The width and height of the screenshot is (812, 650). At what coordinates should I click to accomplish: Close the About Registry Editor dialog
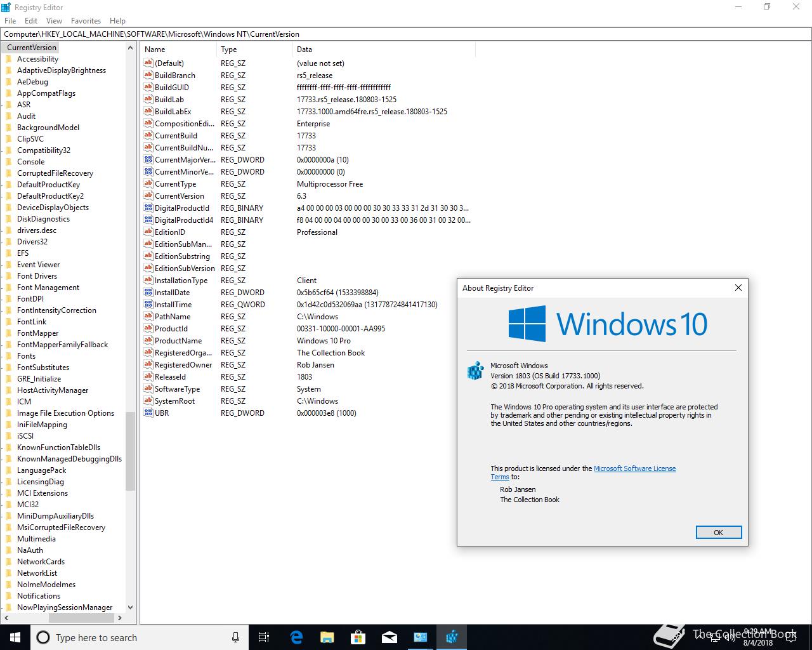738,288
